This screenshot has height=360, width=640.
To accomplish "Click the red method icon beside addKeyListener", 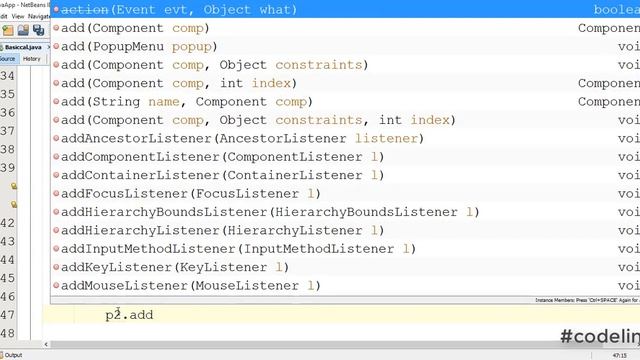I will [56, 267].
